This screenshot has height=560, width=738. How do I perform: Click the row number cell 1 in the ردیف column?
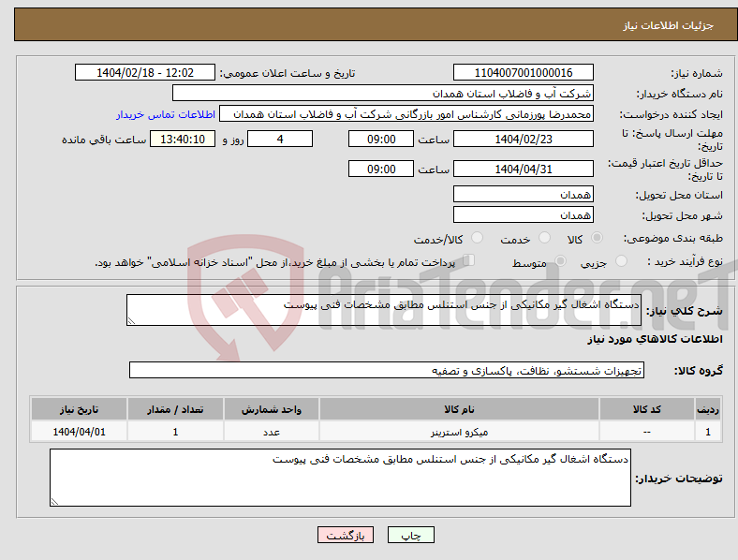point(708,432)
